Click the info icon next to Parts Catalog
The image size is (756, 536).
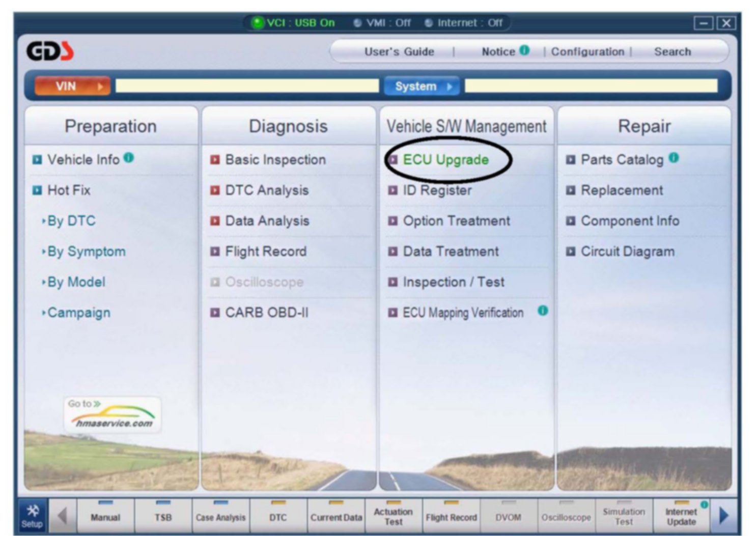coord(674,158)
